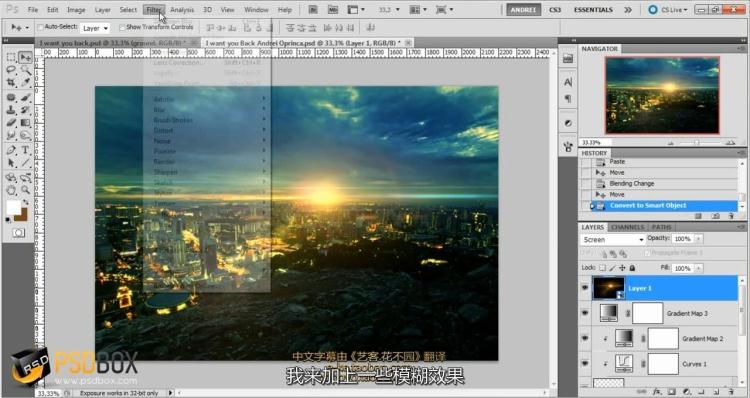
Task: Expand the layer Opacity slider arrow
Action: pyautogui.click(x=698, y=239)
